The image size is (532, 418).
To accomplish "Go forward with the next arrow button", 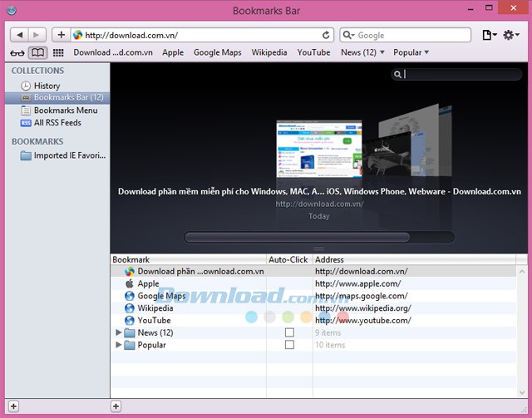I will click(38, 35).
